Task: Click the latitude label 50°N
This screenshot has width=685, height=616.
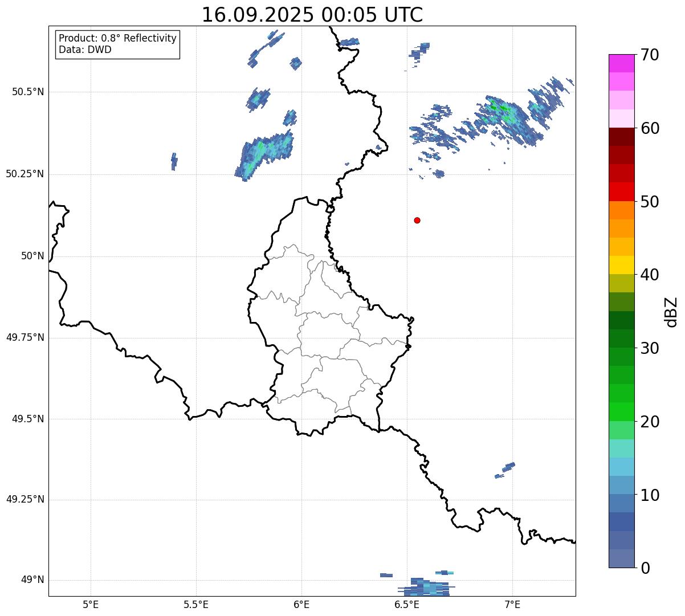Action: (32, 256)
